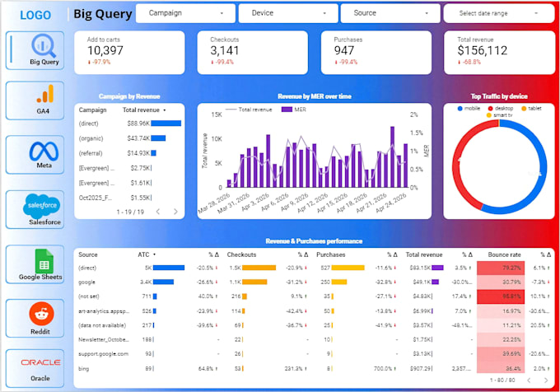Click Total revenue column header in performance table

424,254
